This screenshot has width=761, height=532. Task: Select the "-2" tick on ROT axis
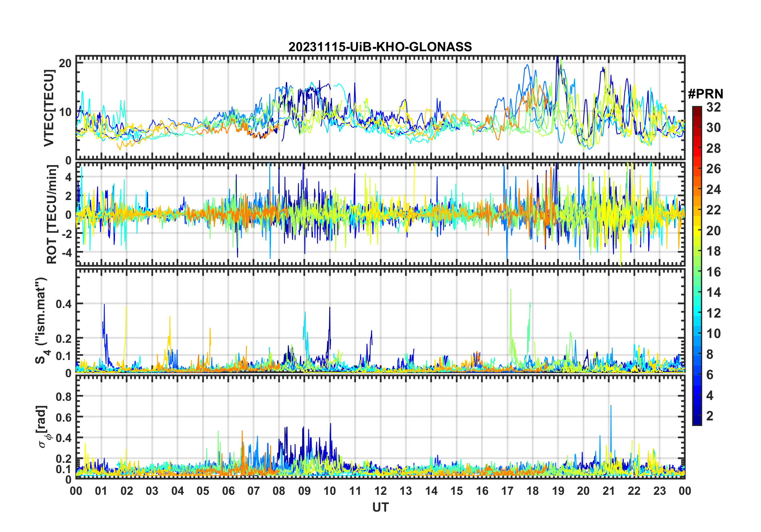click(x=66, y=234)
